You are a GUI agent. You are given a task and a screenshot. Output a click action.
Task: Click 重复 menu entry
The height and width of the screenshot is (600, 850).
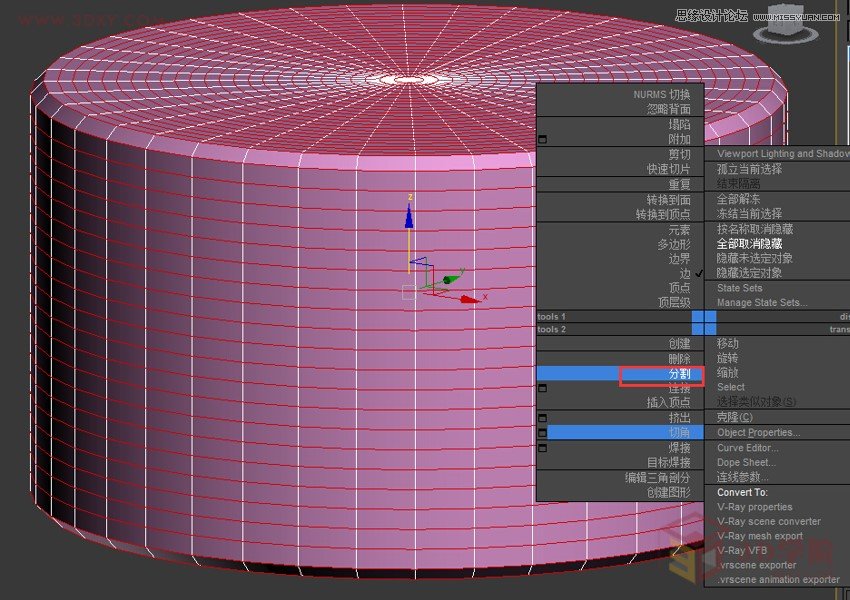click(x=679, y=184)
